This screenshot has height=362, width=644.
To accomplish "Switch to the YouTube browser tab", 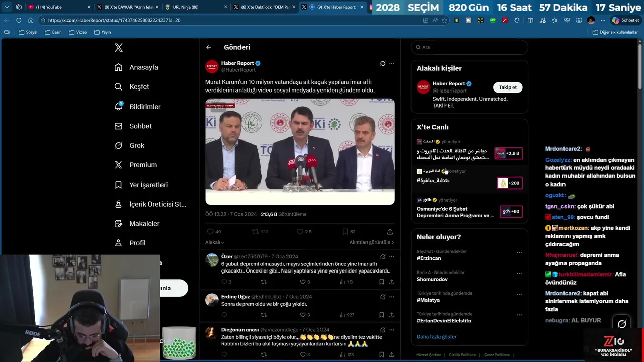I will coord(59,7).
